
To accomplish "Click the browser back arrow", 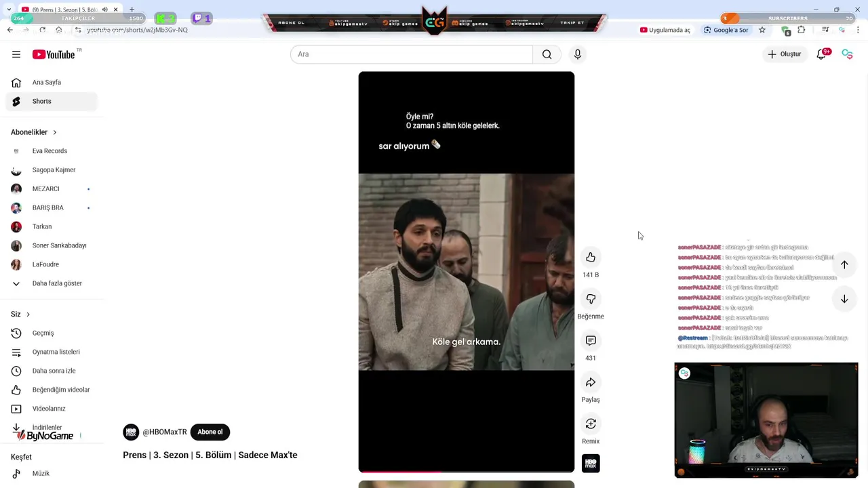I will (x=9, y=30).
